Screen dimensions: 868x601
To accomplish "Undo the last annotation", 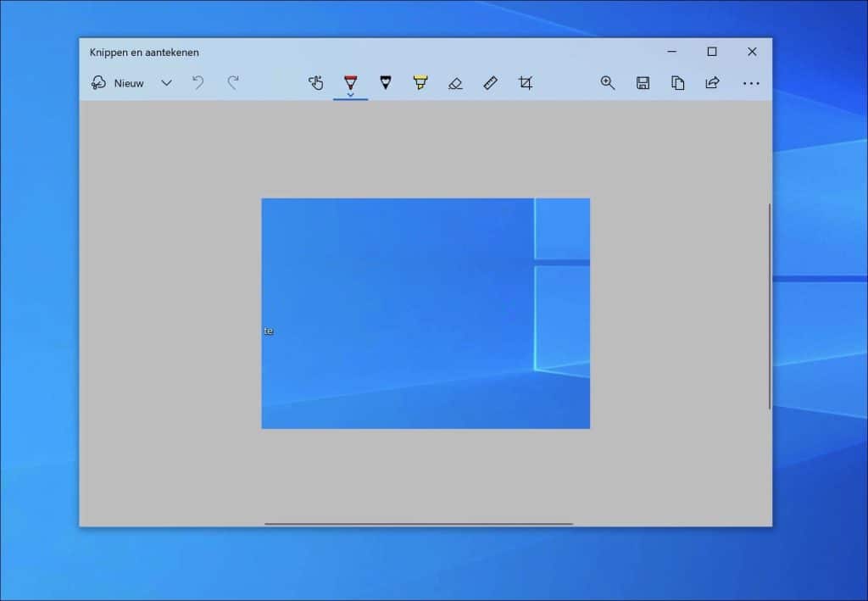I will click(198, 83).
